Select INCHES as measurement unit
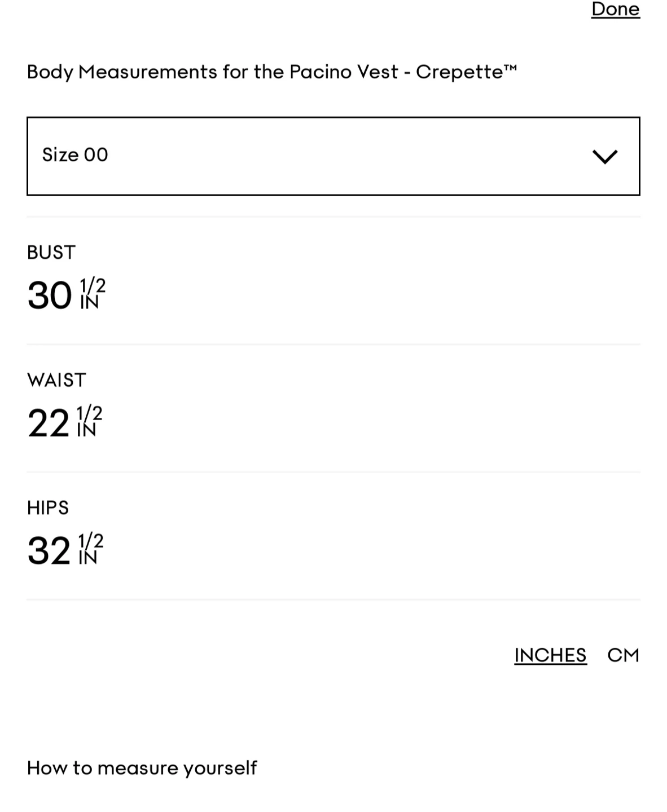Screen dimensions: 667x812 coord(550,655)
